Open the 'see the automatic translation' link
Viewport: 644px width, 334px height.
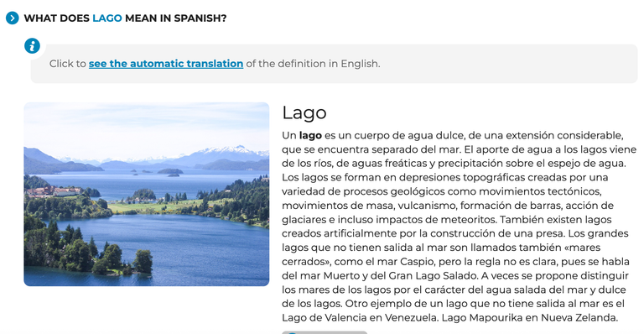tap(166, 64)
